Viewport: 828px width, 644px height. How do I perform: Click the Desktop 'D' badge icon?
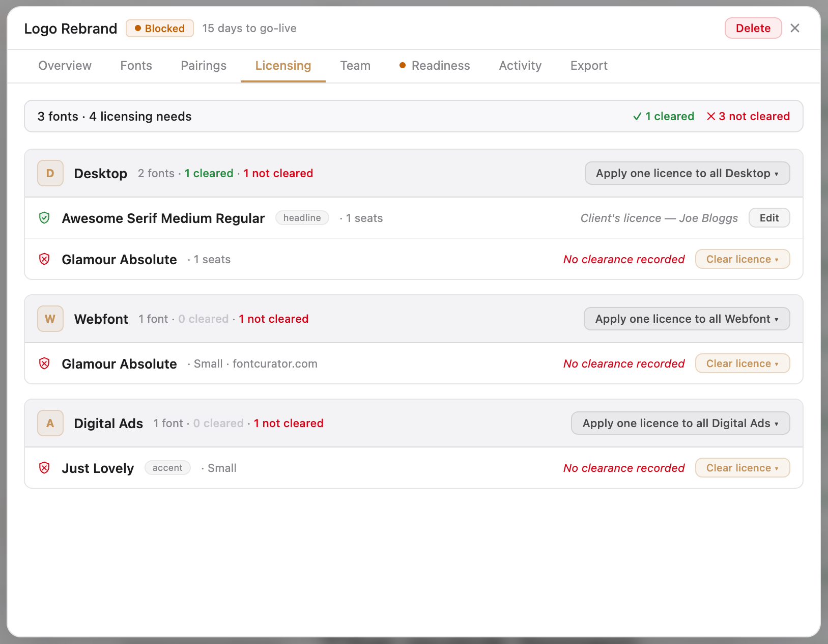[x=50, y=173]
